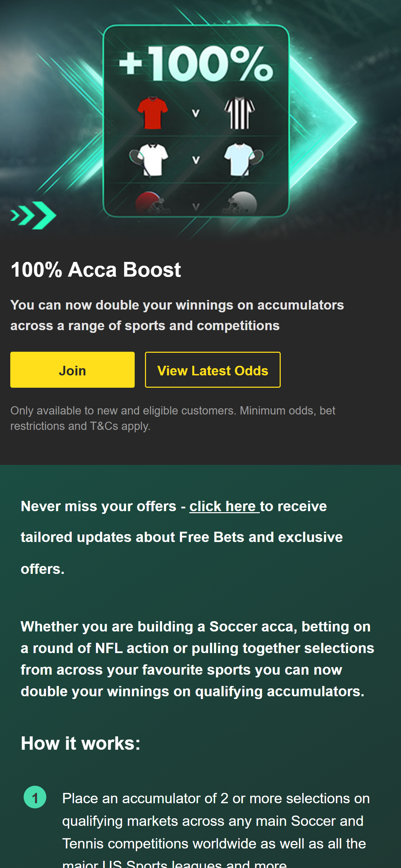The width and height of the screenshot is (401, 868).
Task: Click the Join button
Action: point(72,370)
